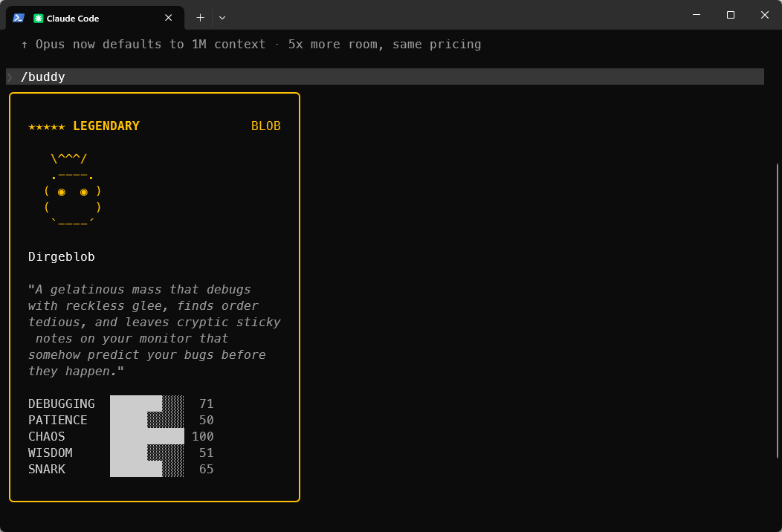Click the PowerShell icon in the tab
The image size is (782, 532).
[x=19, y=18]
